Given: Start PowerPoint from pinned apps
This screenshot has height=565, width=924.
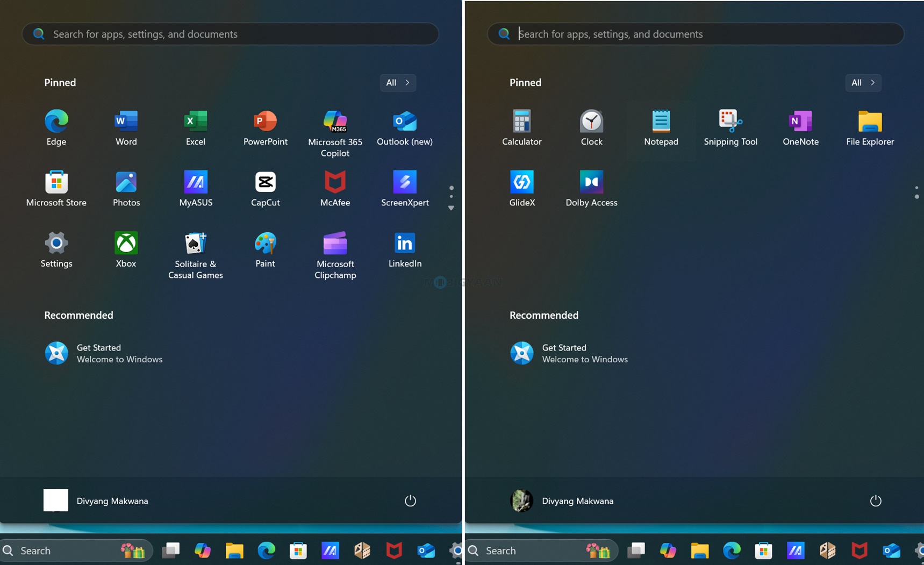Looking at the screenshot, I should pos(266,128).
